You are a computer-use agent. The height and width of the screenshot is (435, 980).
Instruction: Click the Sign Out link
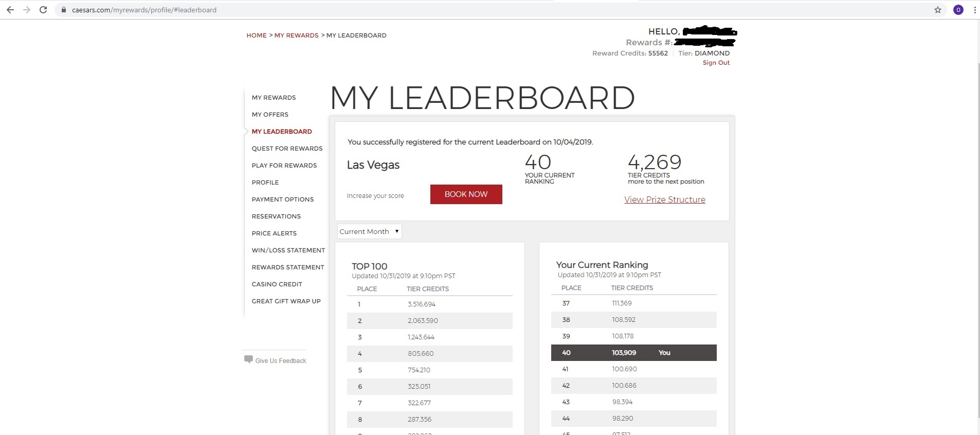[x=716, y=63]
